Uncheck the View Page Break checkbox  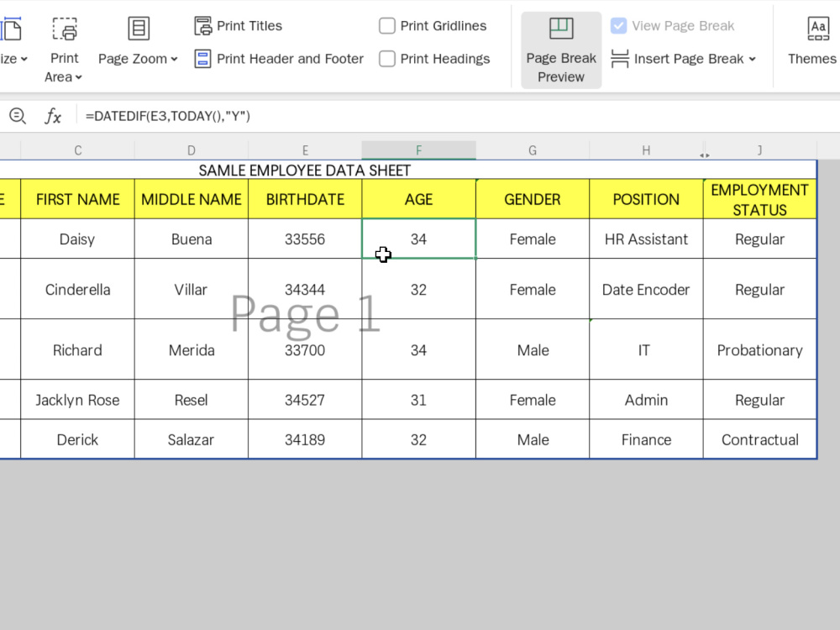(x=618, y=26)
